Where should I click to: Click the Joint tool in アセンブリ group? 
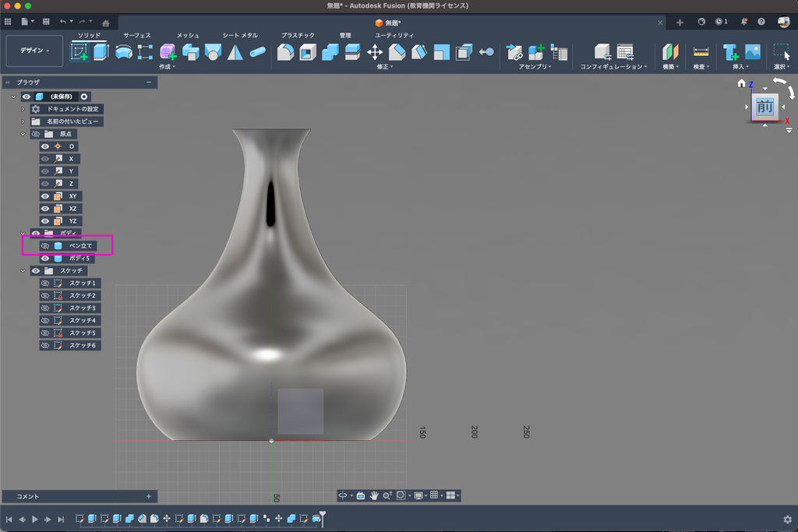(514, 52)
